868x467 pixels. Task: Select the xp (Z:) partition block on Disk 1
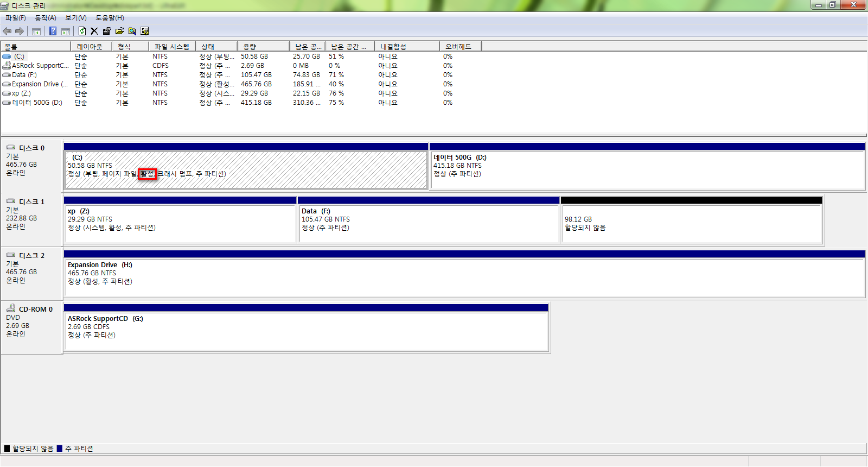point(180,220)
